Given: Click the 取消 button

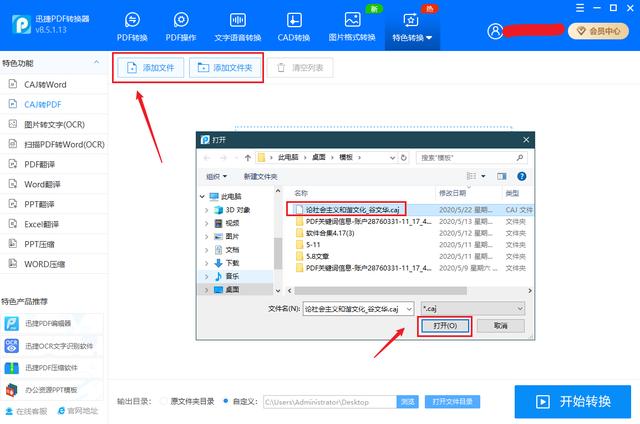Looking at the screenshot, I should 500,326.
